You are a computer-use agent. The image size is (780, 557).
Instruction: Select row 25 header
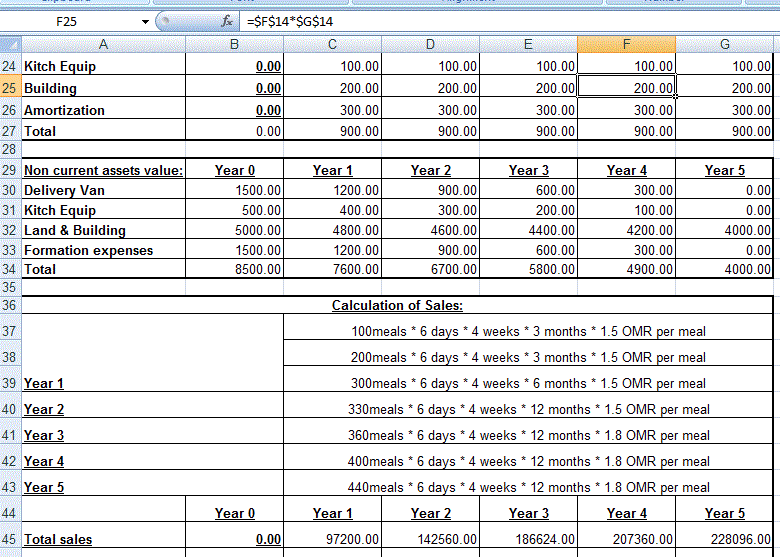[10, 88]
